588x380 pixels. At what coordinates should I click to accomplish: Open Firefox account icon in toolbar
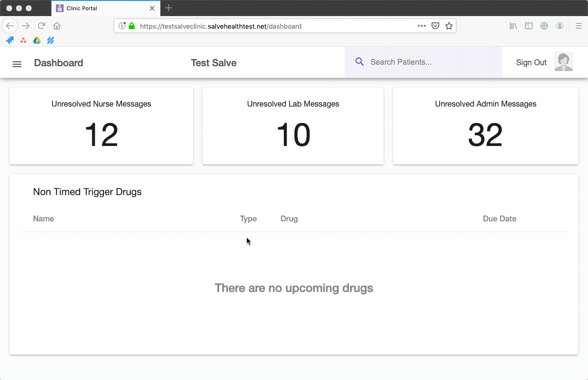560,26
